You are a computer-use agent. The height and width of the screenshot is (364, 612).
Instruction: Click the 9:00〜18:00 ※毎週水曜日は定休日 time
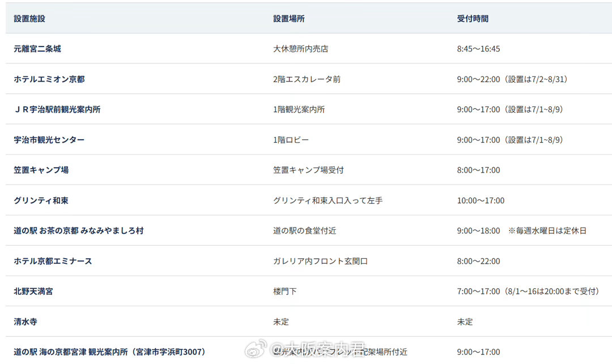click(x=522, y=231)
